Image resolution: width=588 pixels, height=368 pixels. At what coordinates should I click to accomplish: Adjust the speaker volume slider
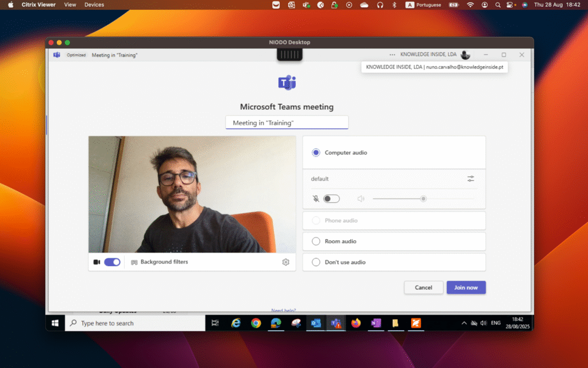pyautogui.click(x=423, y=198)
